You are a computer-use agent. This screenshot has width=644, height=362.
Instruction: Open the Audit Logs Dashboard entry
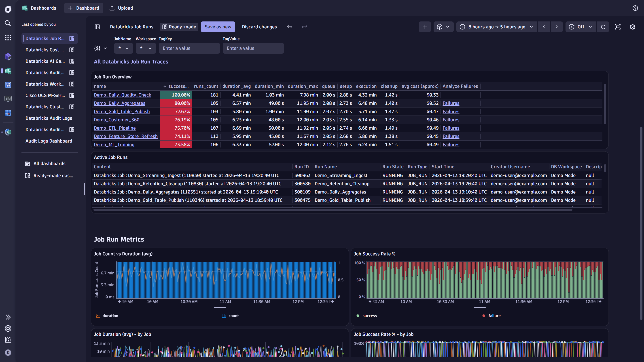pos(49,141)
